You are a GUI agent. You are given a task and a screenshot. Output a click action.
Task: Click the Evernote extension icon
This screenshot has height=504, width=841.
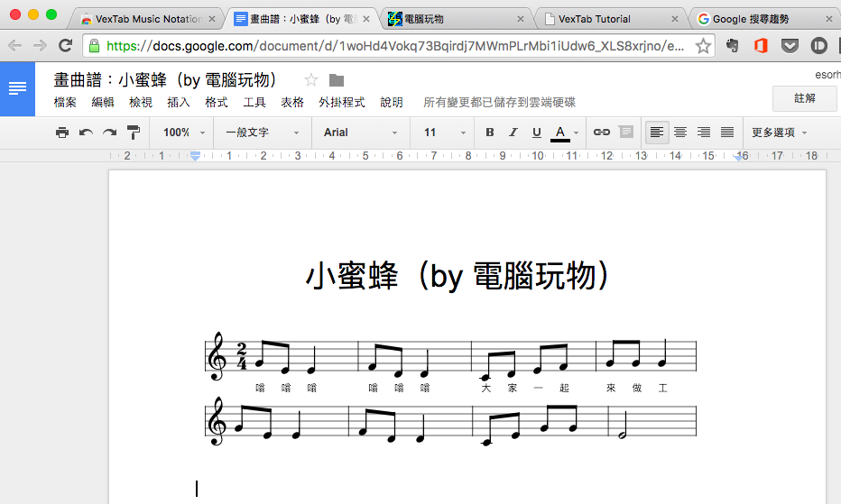point(732,46)
